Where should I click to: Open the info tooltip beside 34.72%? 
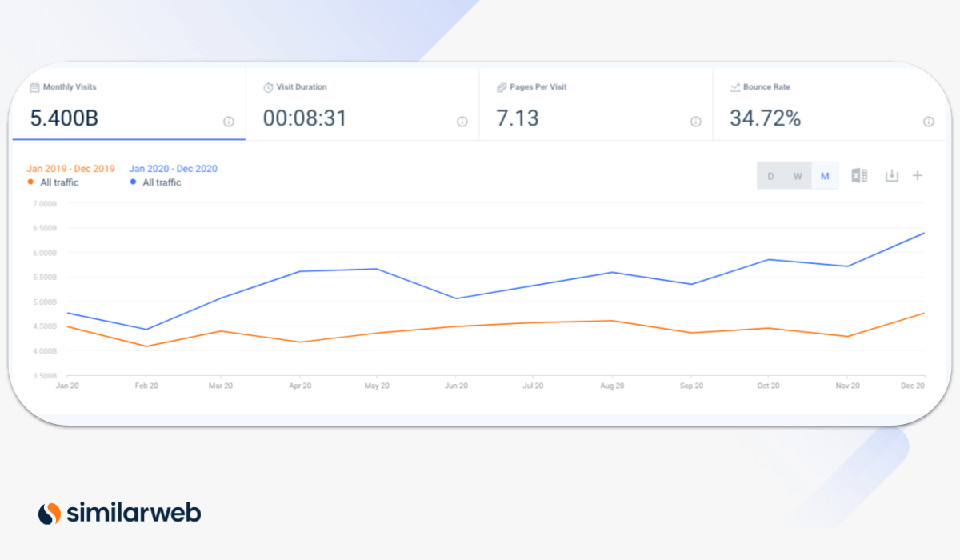(x=928, y=122)
